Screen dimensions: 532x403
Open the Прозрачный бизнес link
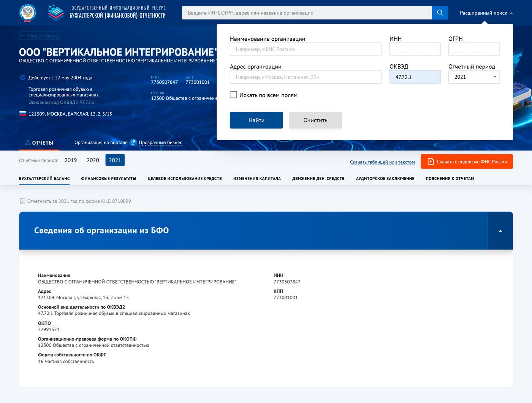160,143
